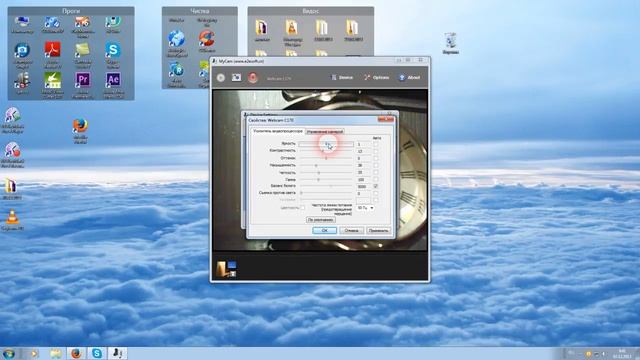Viewport: 640px width, 360px height.
Task: Click the Гамма value field
Action: tap(363, 179)
